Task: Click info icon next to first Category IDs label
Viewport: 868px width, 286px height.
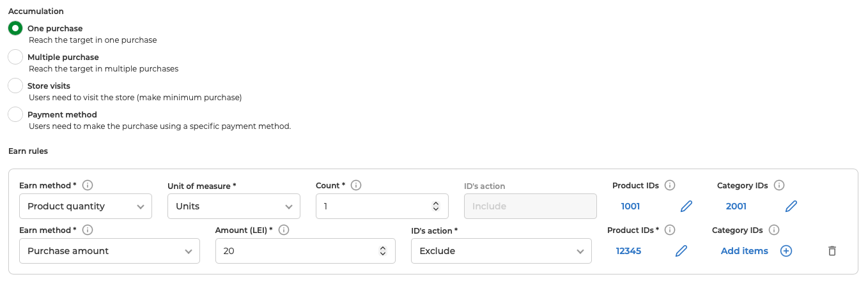Action: point(779,185)
